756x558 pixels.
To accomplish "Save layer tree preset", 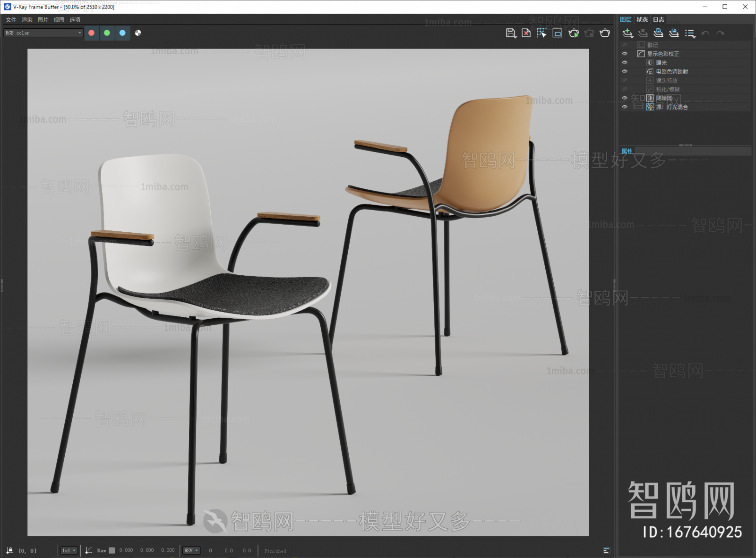I will [x=658, y=33].
